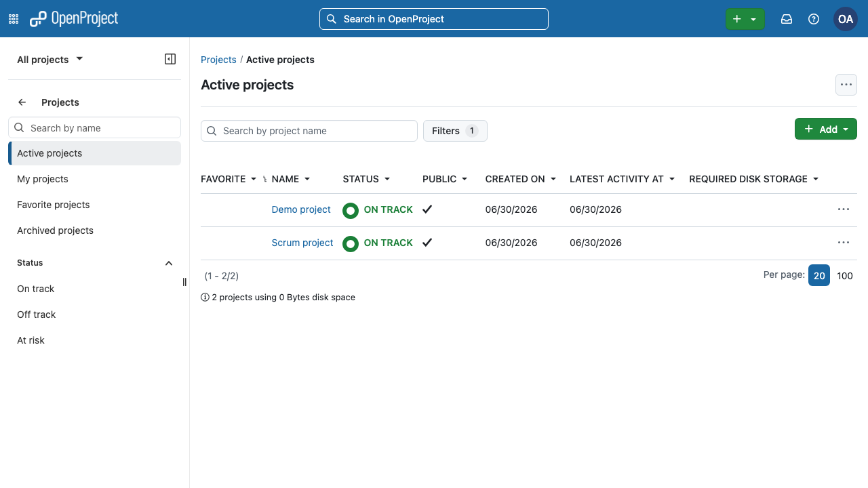The width and height of the screenshot is (868, 488).
Task: Click the Active projects page heading
Action: [248, 85]
